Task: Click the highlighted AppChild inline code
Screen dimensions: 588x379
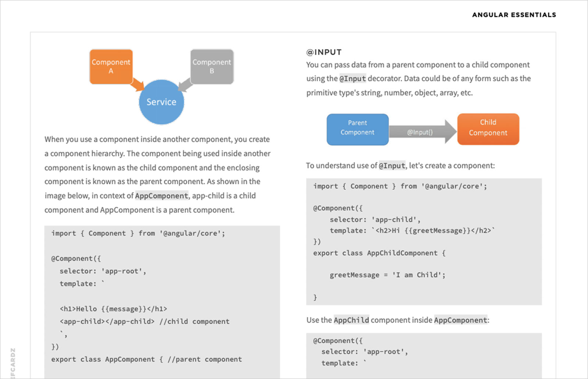Action: [x=351, y=320]
